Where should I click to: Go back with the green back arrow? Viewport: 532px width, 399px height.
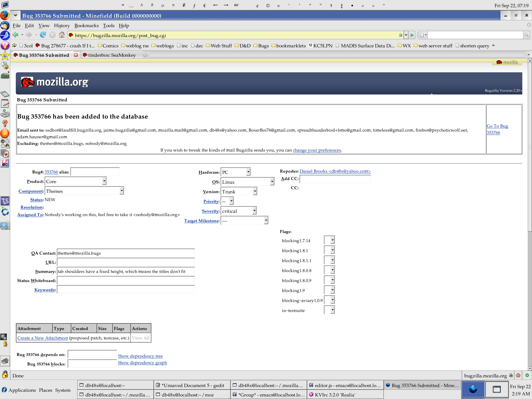[x=16, y=35]
